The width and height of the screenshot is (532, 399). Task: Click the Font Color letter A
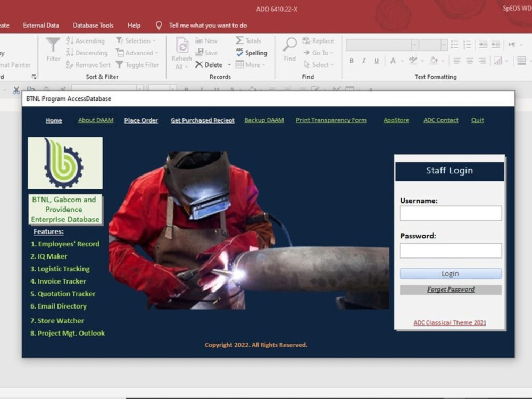coord(393,61)
